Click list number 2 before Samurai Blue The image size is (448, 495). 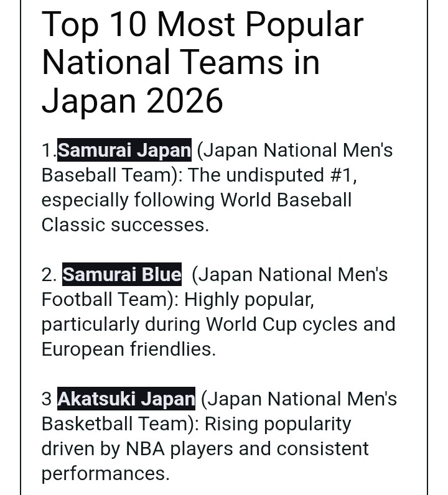[49, 275]
